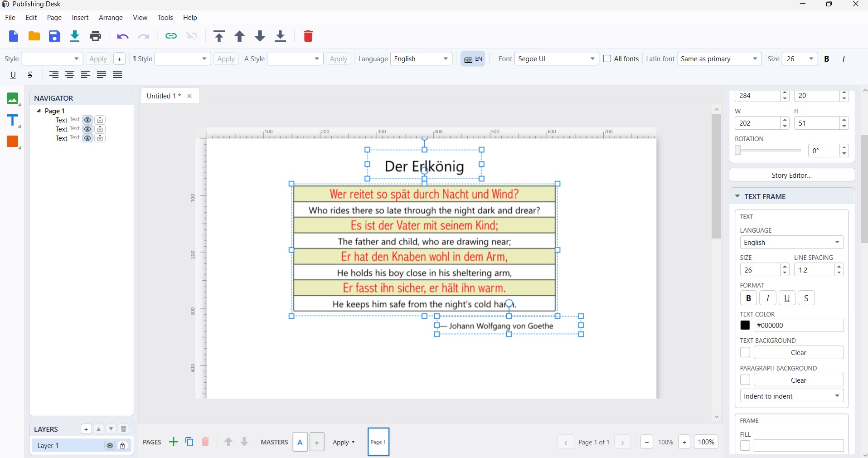Open the toolbar Language dropdown set to English
This screenshot has width=868, height=458.
coord(422,59)
